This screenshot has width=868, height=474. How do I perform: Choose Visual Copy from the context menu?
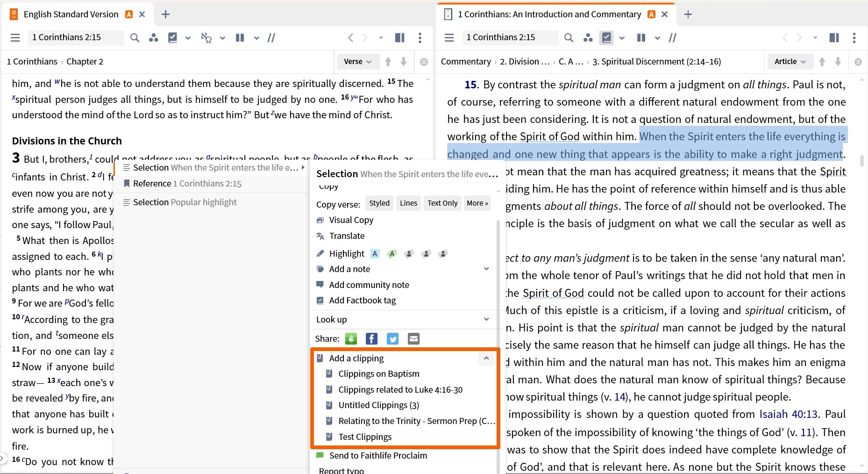pos(351,220)
